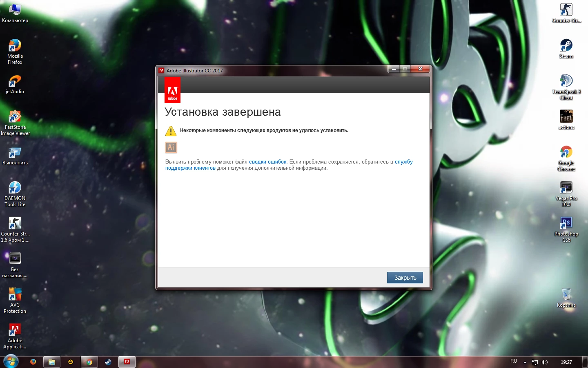Select the Корзина recycle bin icon
Screen dimensions: 588x368
(566, 298)
